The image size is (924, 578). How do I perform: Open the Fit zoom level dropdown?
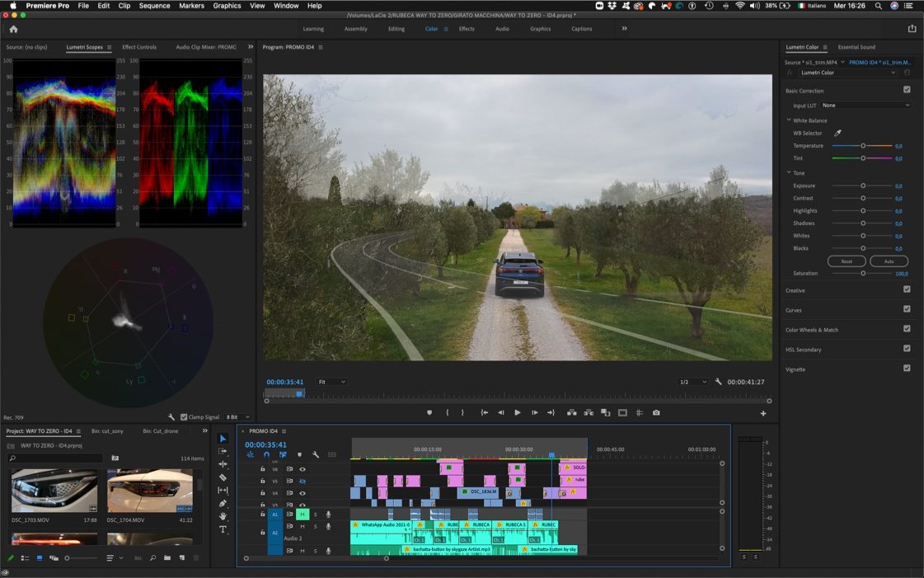point(332,382)
